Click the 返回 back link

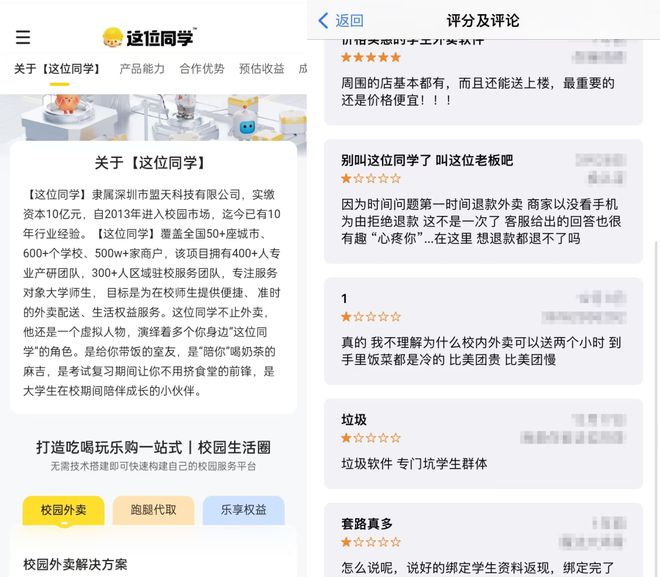coord(349,20)
